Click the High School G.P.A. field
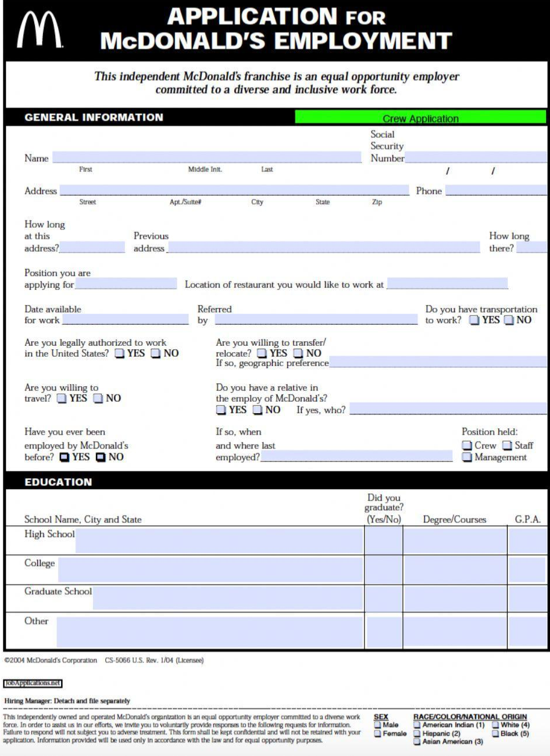 coord(527,541)
